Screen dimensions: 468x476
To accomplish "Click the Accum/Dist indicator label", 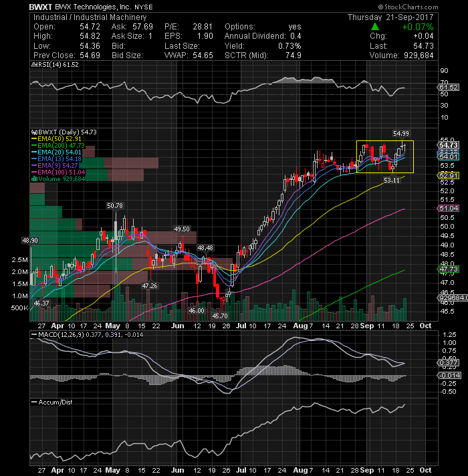I will pos(52,402).
